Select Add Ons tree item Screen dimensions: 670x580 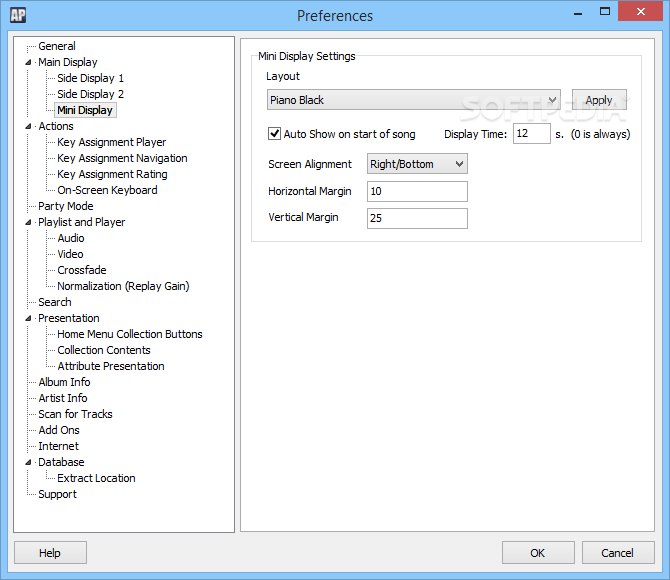(x=59, y=430)
